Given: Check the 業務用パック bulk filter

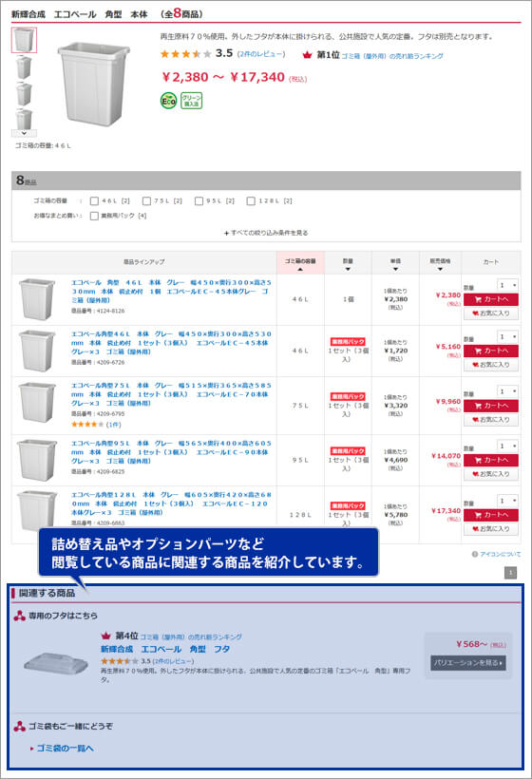Looking at the screenshot, I should [x=94, y=216].
